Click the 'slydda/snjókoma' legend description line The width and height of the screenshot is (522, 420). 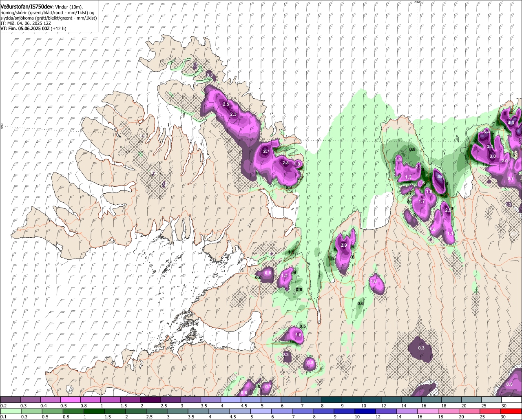(49, 18)
